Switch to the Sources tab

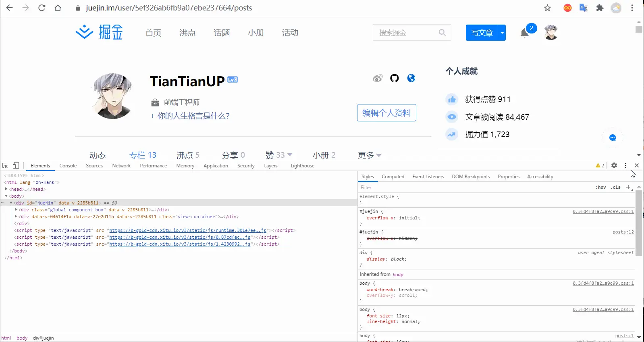94,166
